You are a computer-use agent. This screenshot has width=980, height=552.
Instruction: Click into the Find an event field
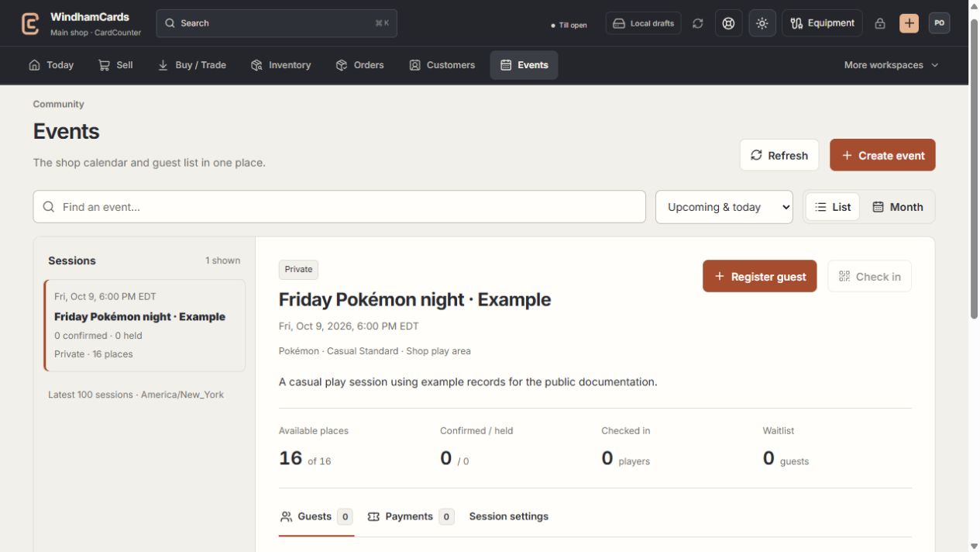coord(339,207)
